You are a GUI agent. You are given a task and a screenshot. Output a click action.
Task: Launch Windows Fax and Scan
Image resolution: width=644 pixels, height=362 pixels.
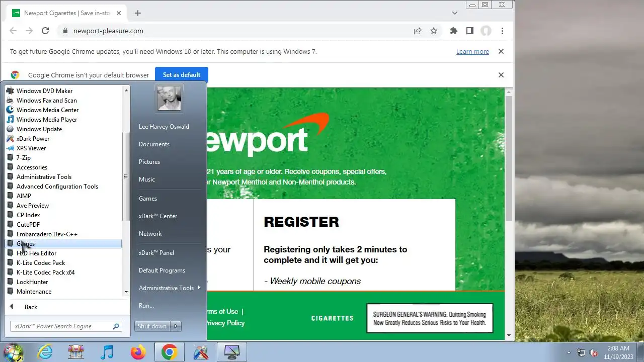pos(63,101)
